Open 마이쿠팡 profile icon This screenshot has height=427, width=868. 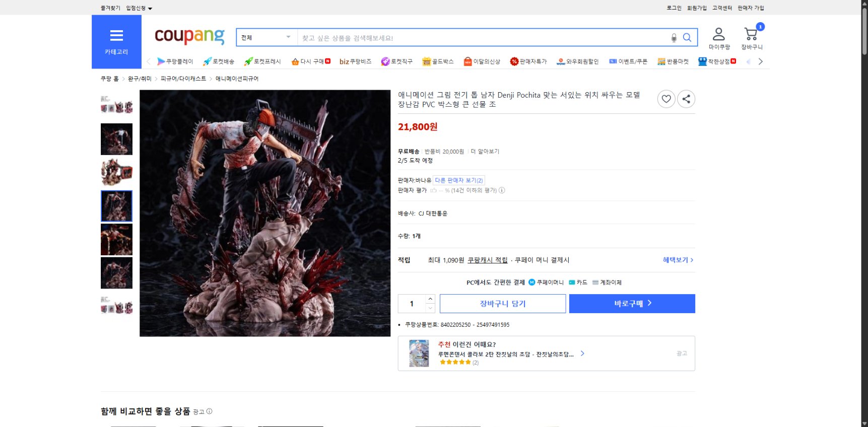coord(719,38)
